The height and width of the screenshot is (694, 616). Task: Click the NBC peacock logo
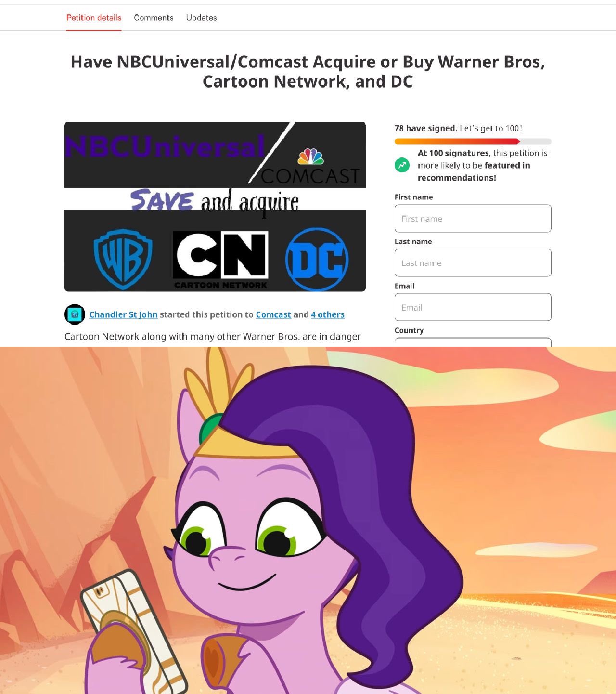pyautogui.click(x=310, y=157)
